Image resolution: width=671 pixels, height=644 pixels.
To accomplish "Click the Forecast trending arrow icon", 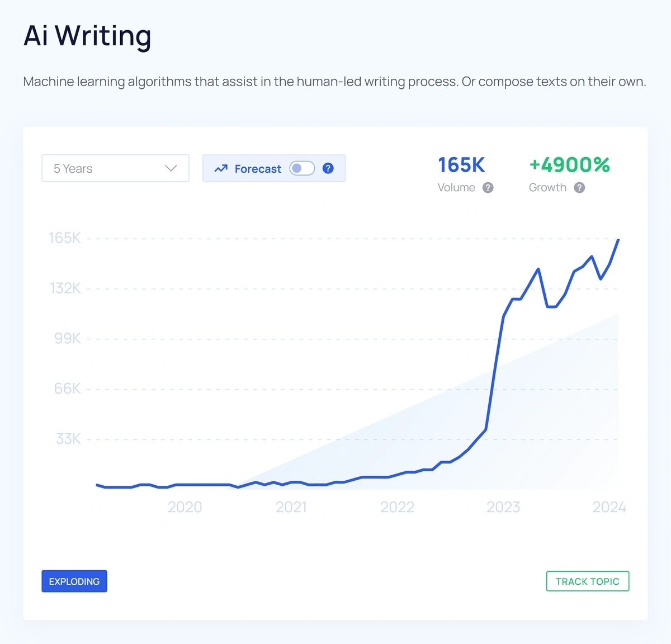I will coord(221,168).
